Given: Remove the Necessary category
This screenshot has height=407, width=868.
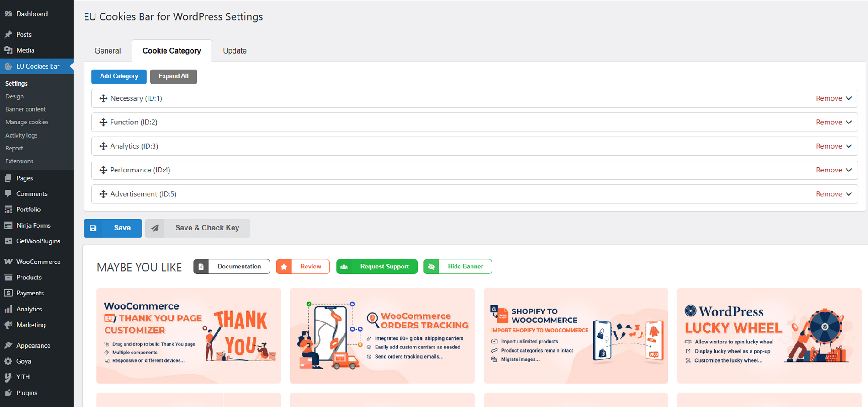Looking at the screenshot, I should coord(829,98).
